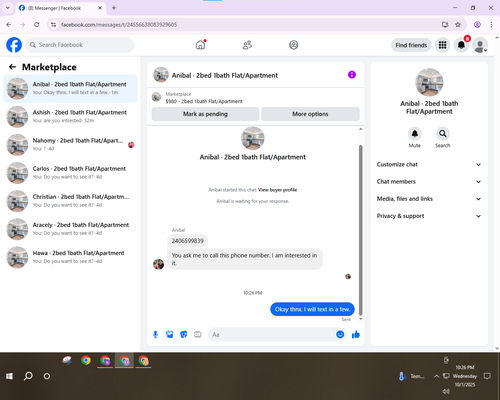Open Chrome three-dot menu
This screenshot has height=400, width=500.
pyautogui.click(x=491, y=24)
